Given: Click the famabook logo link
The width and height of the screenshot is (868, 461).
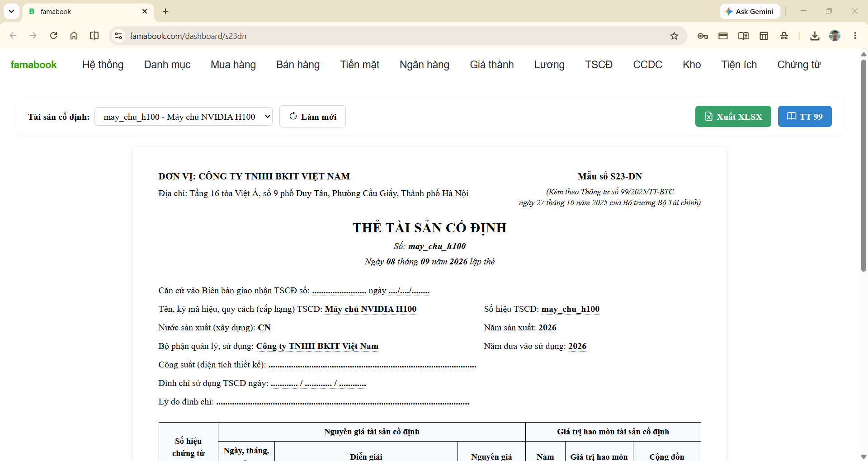Looking at the screenshot, I should pyautogui.click(x=34, y=65).
